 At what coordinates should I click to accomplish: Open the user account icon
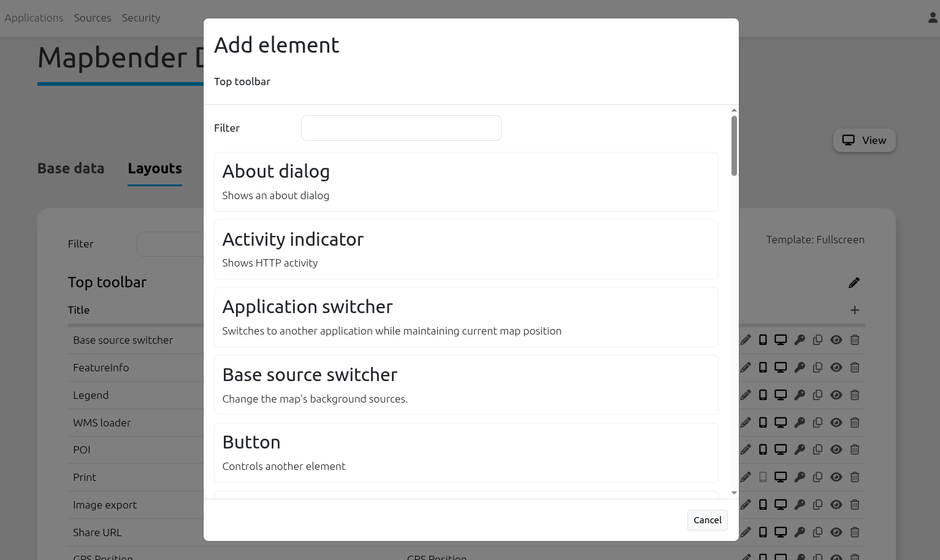pos(933,18)
